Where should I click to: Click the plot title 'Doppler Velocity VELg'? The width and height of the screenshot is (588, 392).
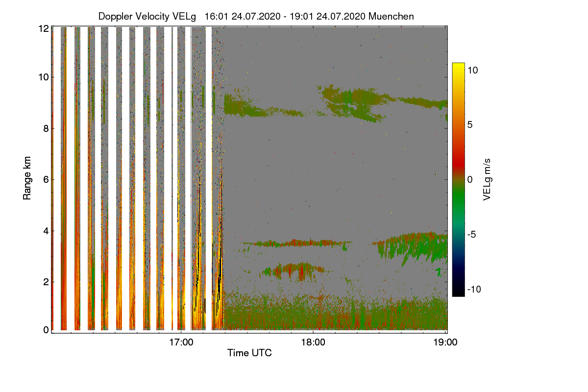pos(147,16)
